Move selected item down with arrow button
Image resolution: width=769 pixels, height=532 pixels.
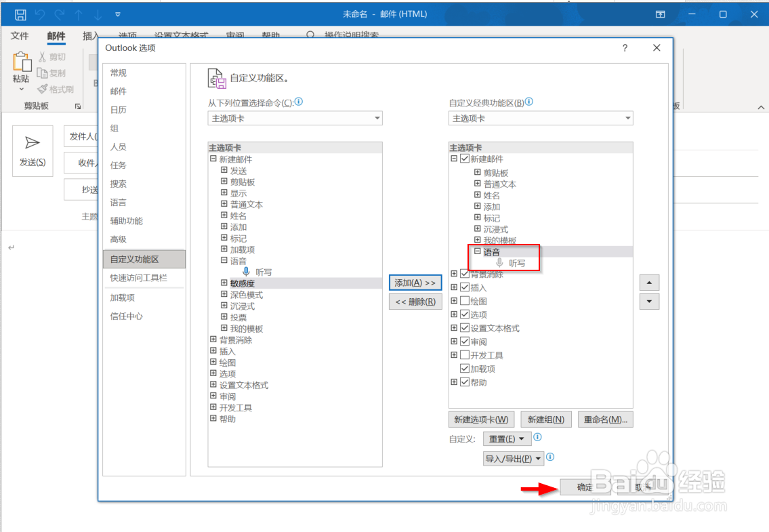click(x=649, y=302)
